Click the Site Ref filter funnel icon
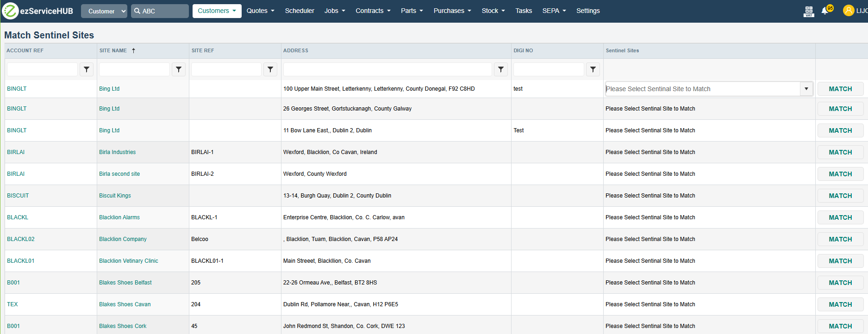Viewport: 868px width, 334px height. (270, 69)
